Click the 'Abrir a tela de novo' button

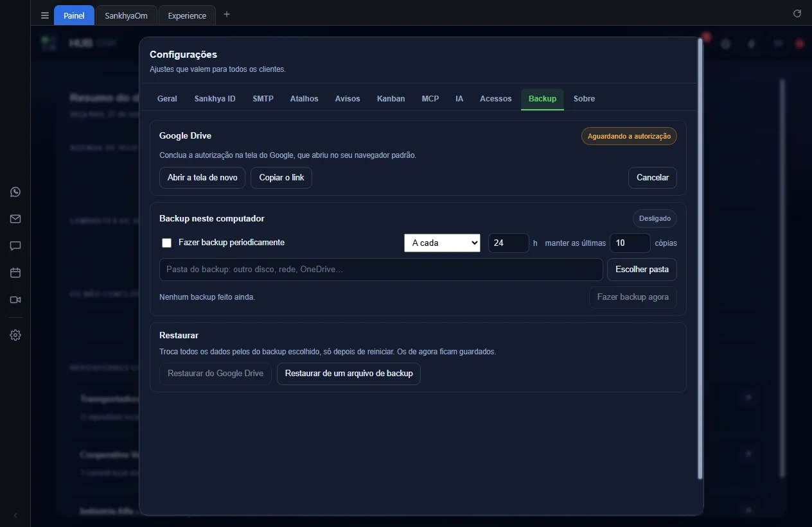(202, 178)
